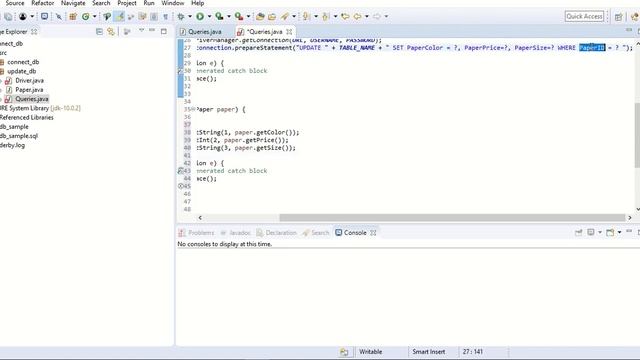
Task: Select Driver.java in Package Explorer
Action: click(x=29, y=80)
